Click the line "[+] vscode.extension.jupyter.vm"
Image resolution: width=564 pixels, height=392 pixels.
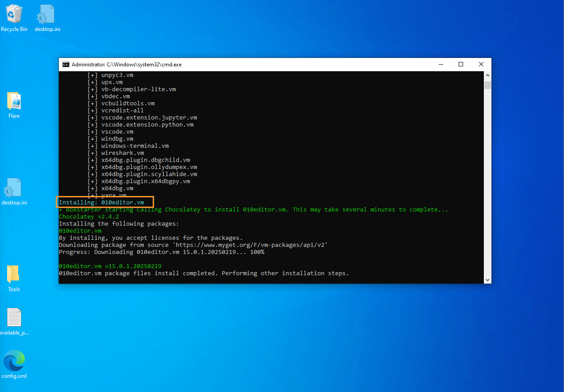pos(142,118)
